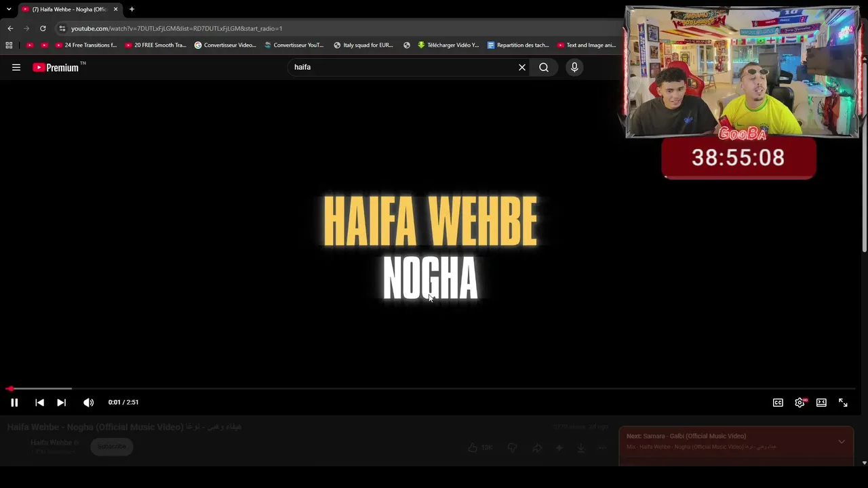This screenshot has width=868, height=488.
Task: Open the player settings gear
Action: tap(800, 403)
